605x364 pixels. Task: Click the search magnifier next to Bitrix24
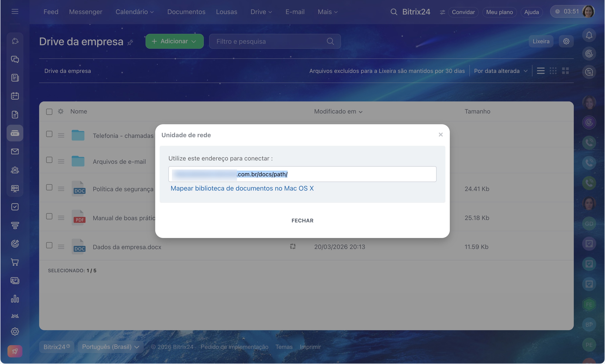[394, 12]
